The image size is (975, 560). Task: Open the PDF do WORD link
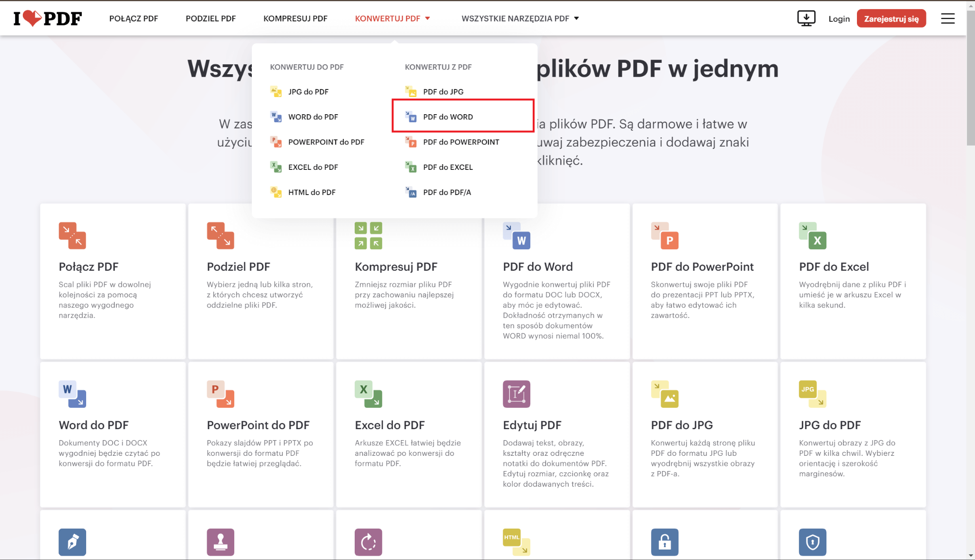(x=448, y=117)
